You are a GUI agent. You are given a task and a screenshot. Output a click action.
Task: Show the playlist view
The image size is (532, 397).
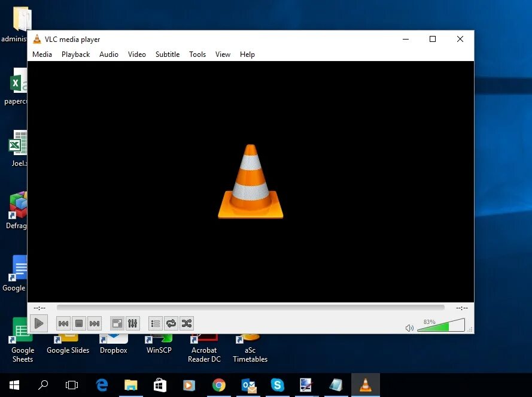156,323
